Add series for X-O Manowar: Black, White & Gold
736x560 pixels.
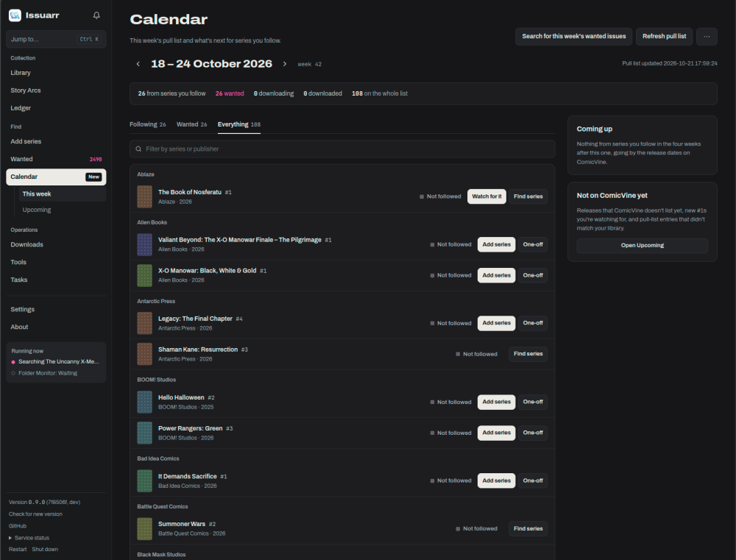[x=496, y=275]
